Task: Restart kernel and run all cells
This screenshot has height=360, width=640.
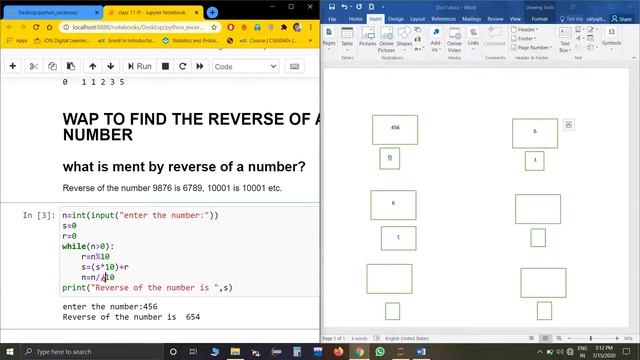Action: point(200,66)
